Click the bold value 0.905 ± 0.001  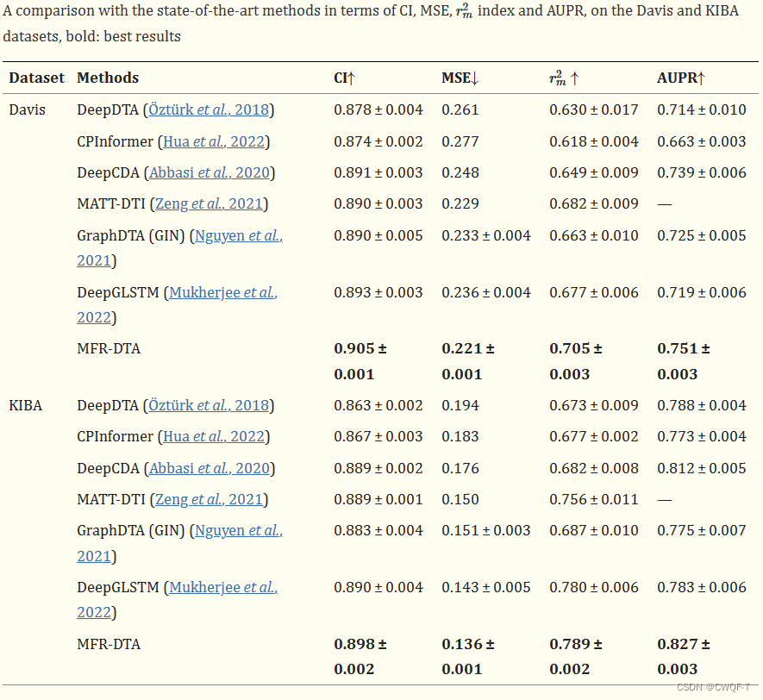click(360, 361)
